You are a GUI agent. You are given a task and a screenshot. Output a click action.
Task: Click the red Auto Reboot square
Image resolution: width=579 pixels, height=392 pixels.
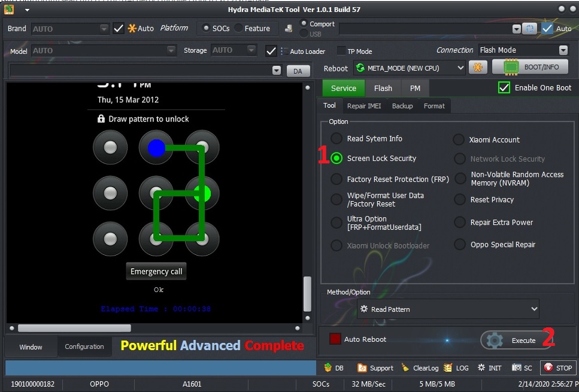pos(335,339)
